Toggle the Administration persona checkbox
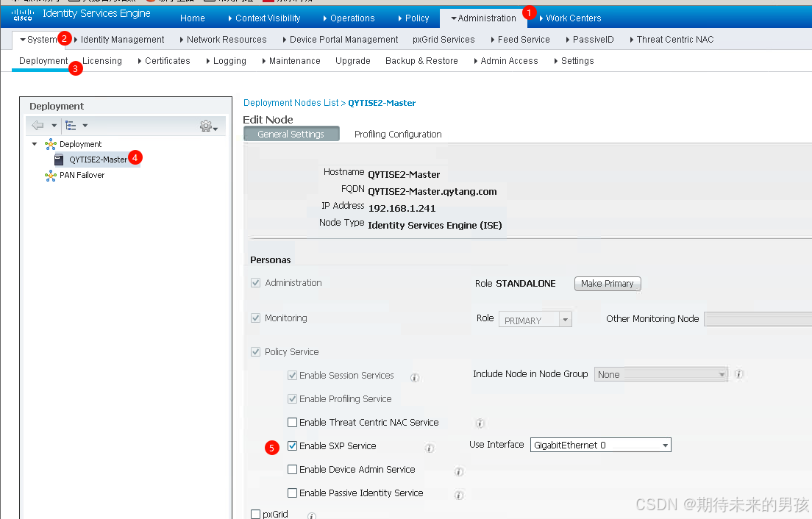Screen dimensions: 812x519 (255, 282)
